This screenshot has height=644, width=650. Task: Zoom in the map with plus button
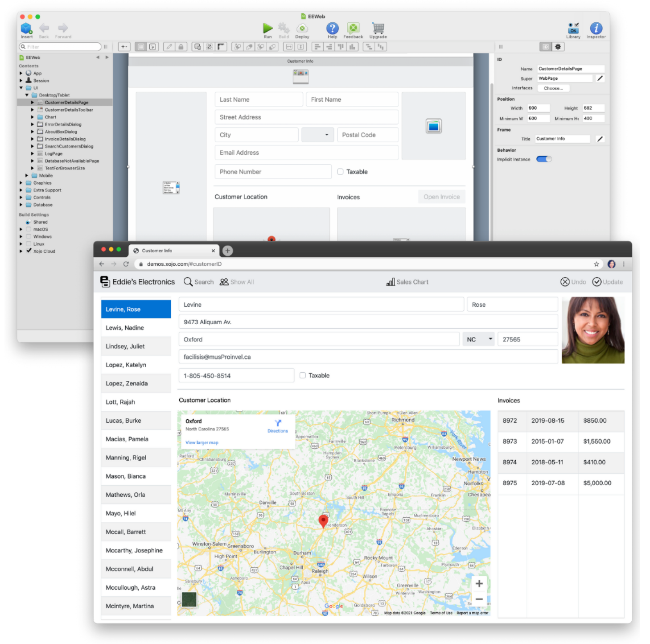point(479,584)
